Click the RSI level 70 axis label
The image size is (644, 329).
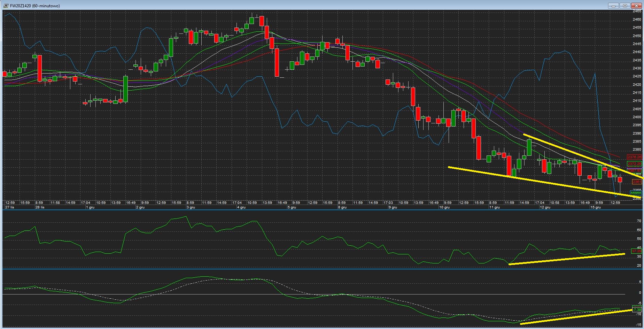coord(639,221)
